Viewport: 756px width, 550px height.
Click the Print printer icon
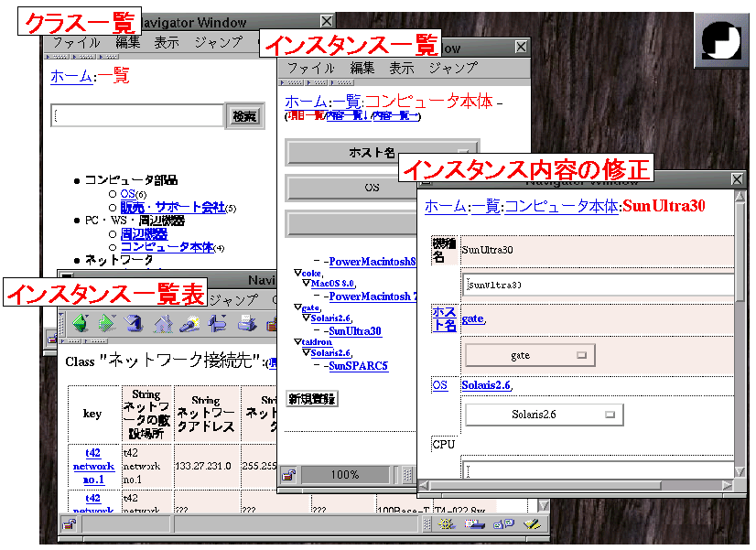point(246,322)
